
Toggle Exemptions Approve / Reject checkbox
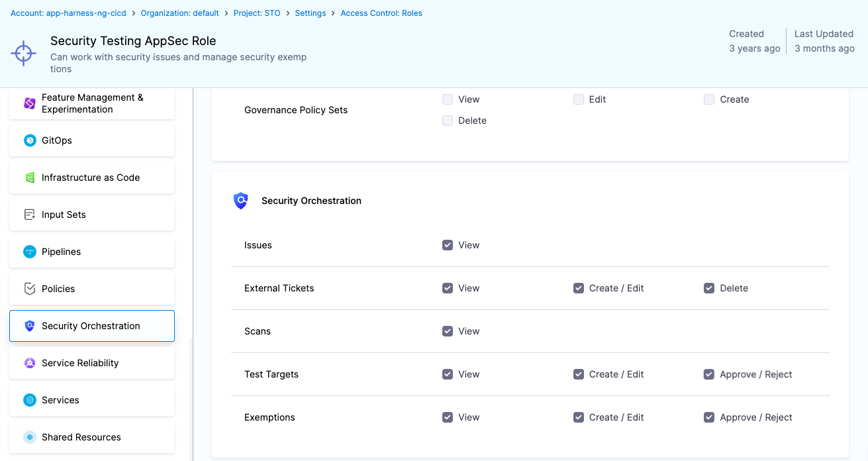(x=709, y=417)
